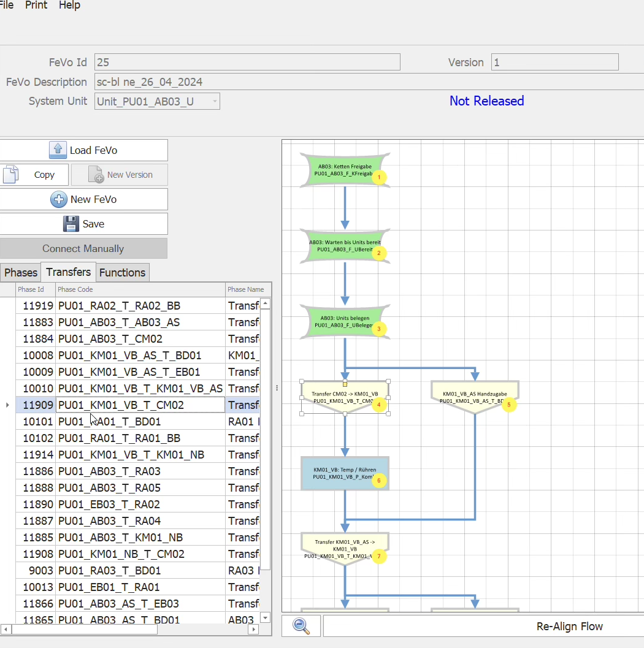
Task: Click the table scroll down arrow
Action: (266, 618)
